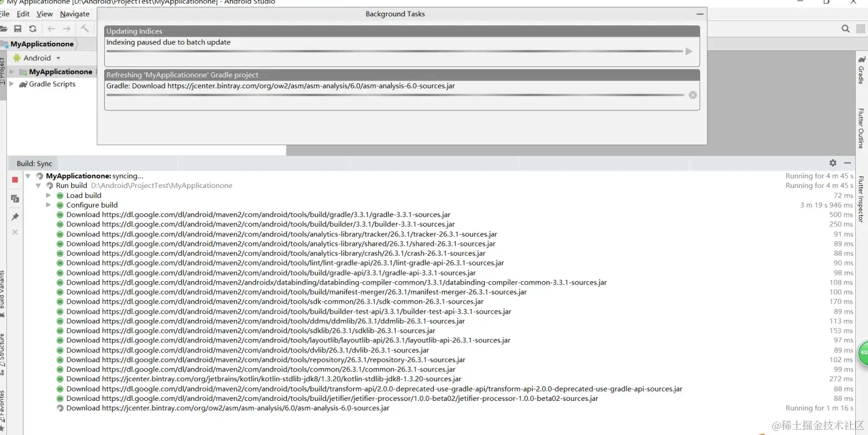Click the Open folder toolbar icon

point(3,28)
